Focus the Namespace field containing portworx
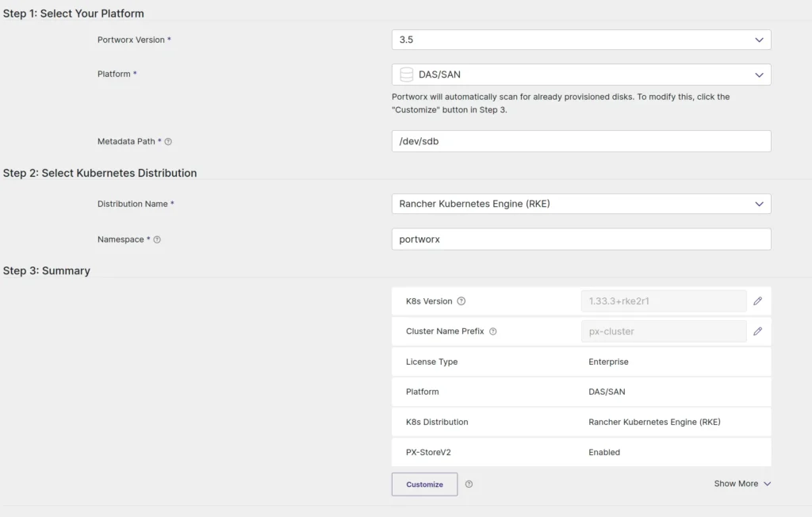The height and width of the screenshot is (517, 812). point(580,239)
